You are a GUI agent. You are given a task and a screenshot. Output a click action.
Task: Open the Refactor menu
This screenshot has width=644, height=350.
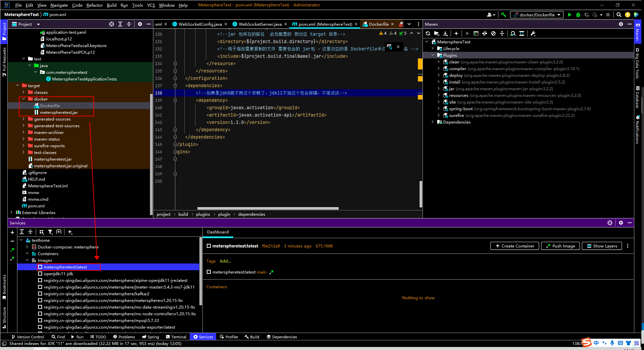(95, 5)
